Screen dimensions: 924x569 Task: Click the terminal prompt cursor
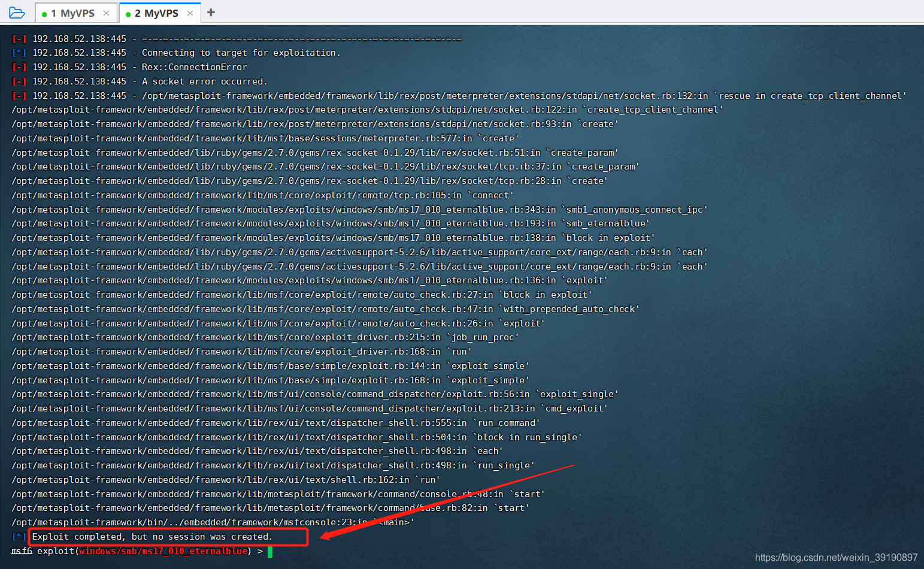point(270,552)
